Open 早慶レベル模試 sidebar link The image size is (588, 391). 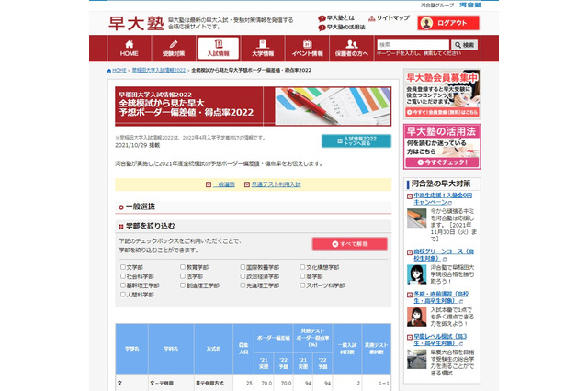(440, 340)
